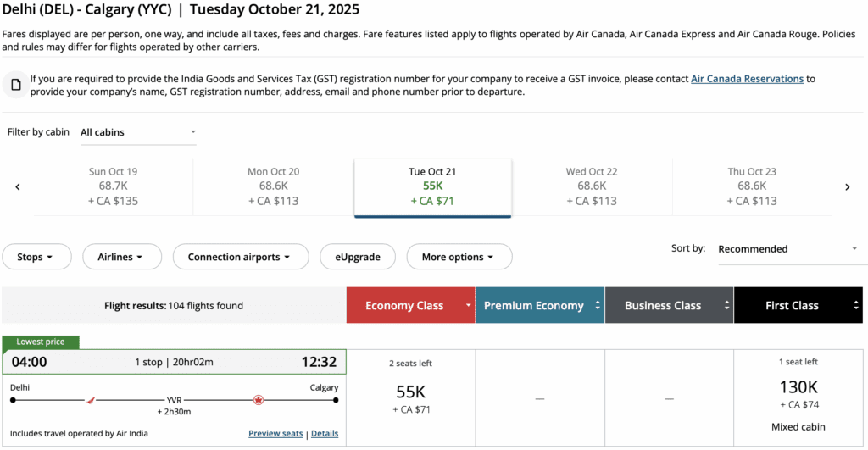
Task: Click the next dates right arrow
Action: 847,187
